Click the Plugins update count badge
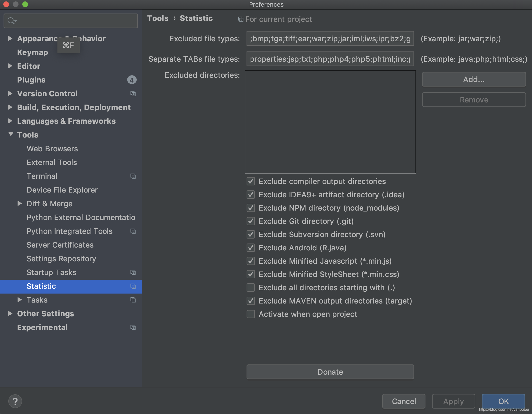Image resolution: width=532 pixels, height=414 pixels. [131, 80]
